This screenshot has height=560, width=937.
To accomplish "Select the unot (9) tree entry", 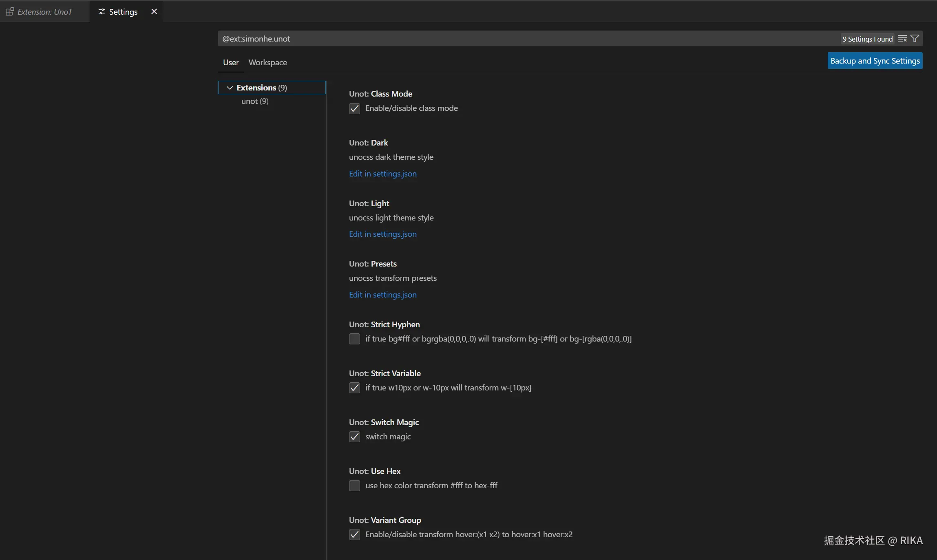I will point(255,101).
